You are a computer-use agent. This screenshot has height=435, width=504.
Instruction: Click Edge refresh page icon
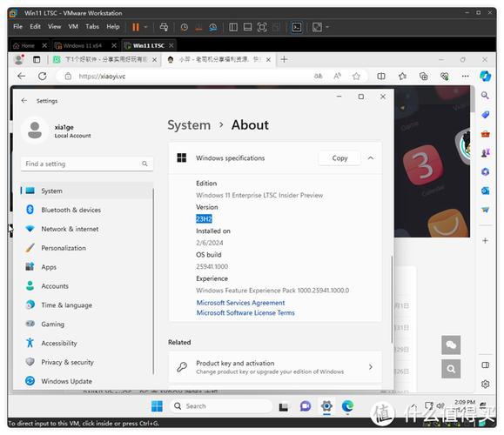pos(43,77)
